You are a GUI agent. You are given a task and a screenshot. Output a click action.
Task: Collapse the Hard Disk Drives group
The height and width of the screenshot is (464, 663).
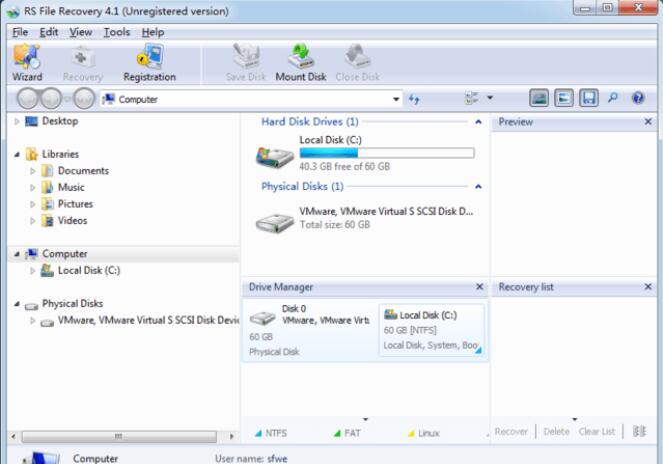(478, 122)
